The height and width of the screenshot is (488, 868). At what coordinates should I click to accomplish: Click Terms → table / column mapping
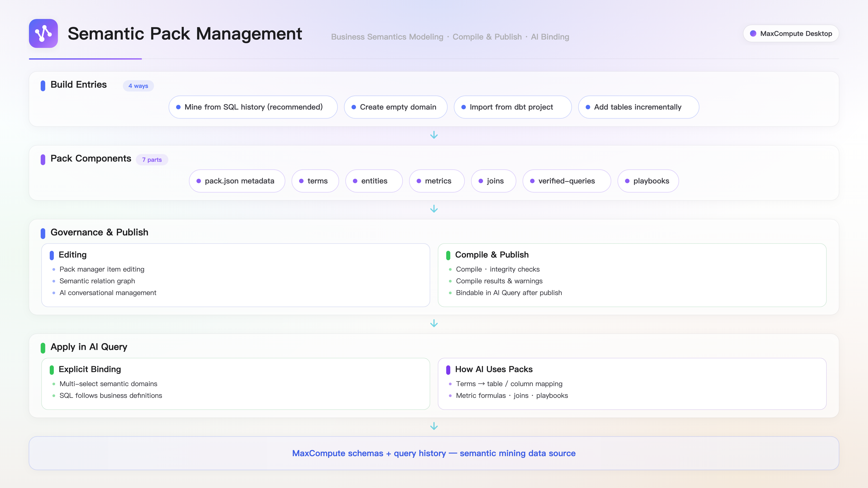509,384
